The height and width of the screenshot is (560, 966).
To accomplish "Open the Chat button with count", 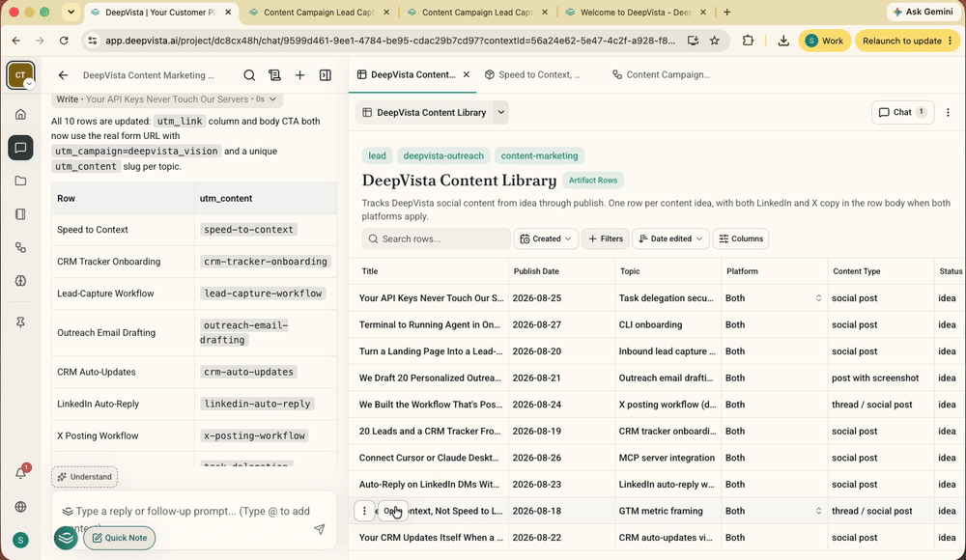I will pos(902,112).
